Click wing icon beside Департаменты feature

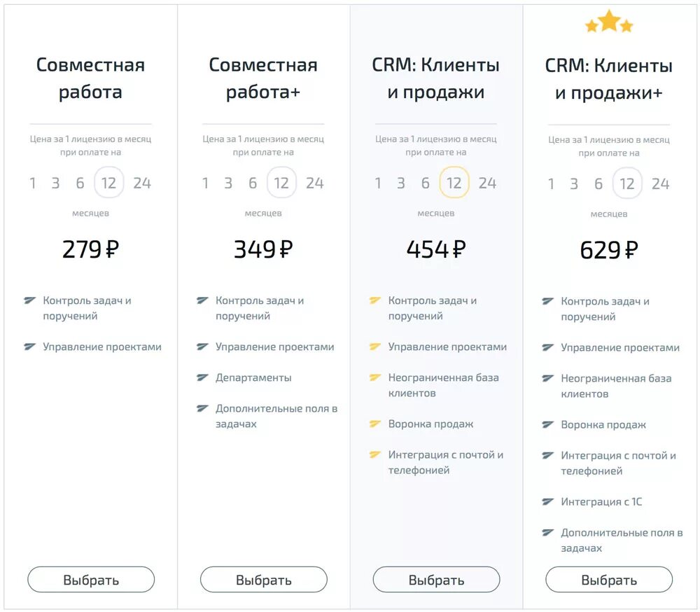coord(202,377)
